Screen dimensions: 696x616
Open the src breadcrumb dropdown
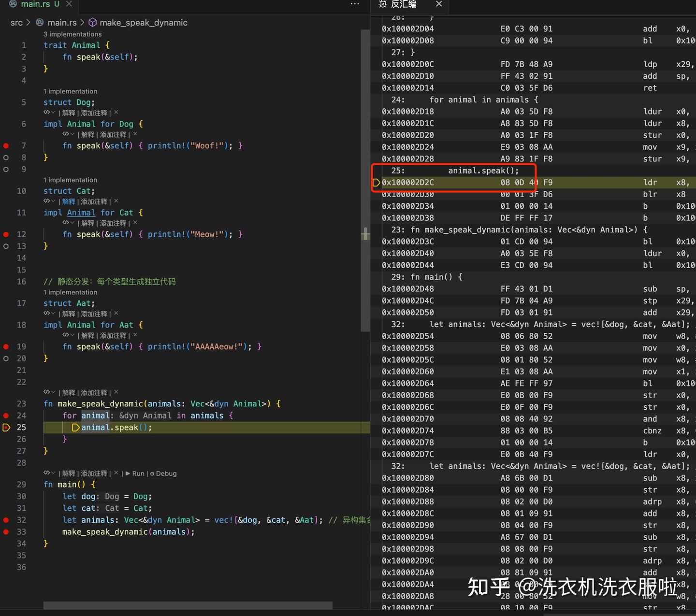point(16,22)
